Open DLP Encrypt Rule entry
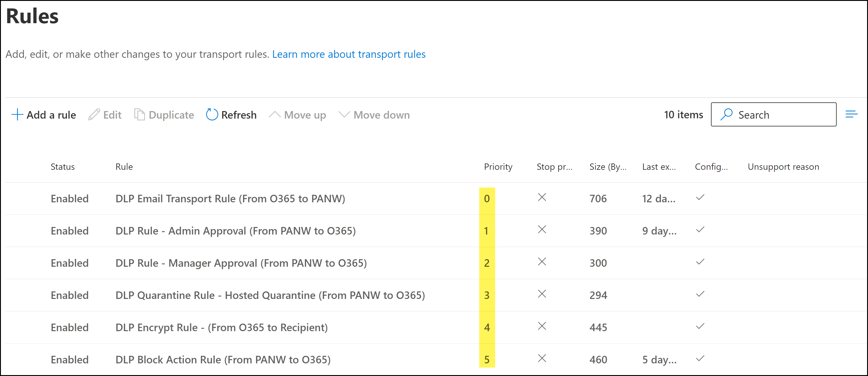 pyautogui.click(x=222, y=328)
